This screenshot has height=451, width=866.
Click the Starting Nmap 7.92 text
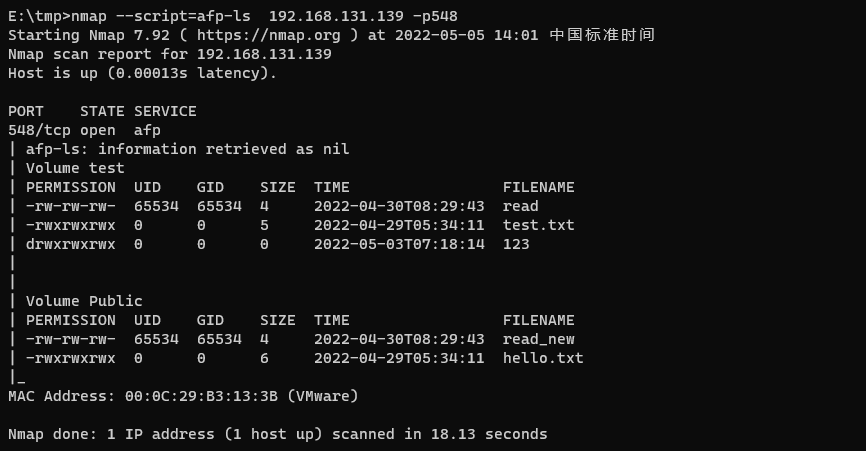pos(89,35)
